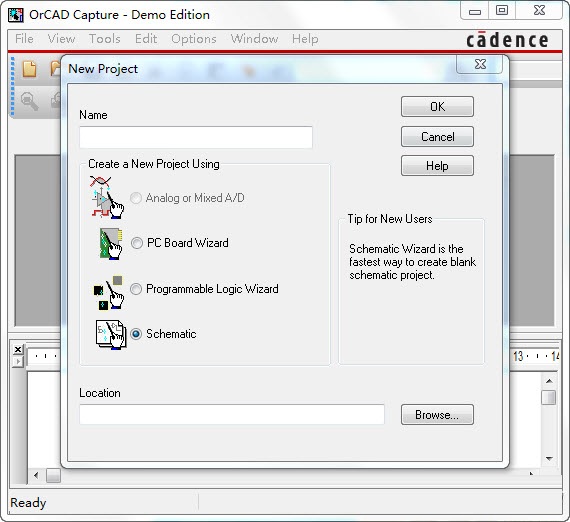Click the zoom magnifier toolbar icon
570x522 pixels.
point(29,101)
